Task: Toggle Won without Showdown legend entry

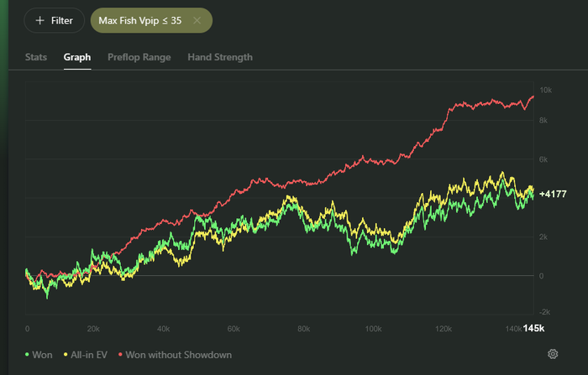Action: click(x=175, y=355)
